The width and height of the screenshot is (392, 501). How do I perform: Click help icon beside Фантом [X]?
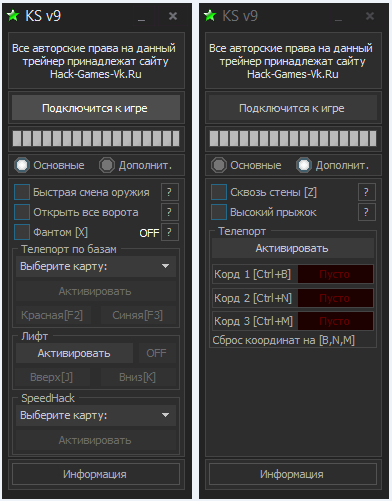170,232
